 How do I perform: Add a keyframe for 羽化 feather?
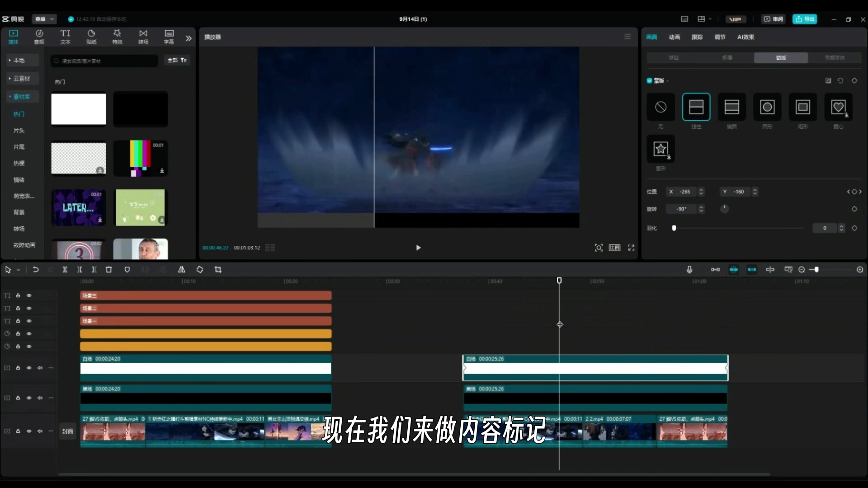854,228
